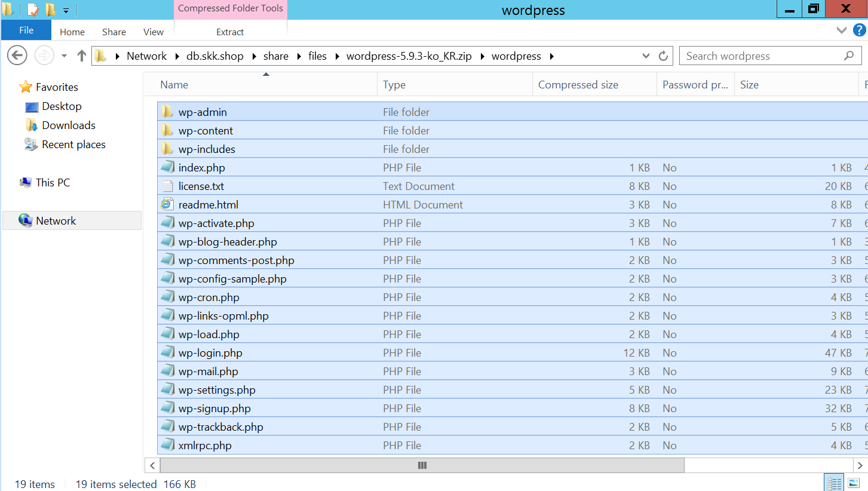The height and width of the screenshot is (491, 868).
Task: Click the db.skk.shop breadcrumb segment
Action: 215,56
